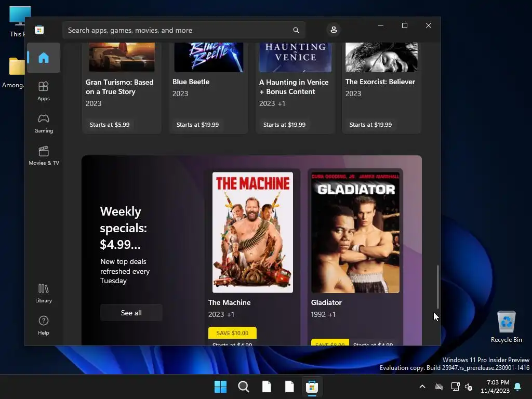532x399 pixels.
Task: Select the Recycle Bin desktop icon
Action: tap(506, 326)
